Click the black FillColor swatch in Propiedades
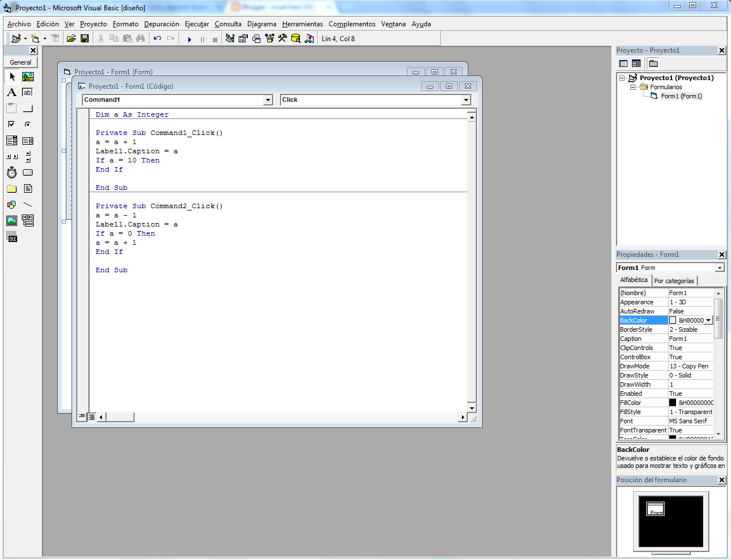 (673, 403)
